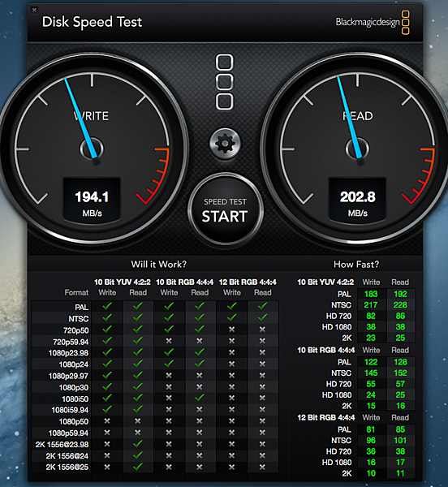This screenshot has height=487, width=448.
Task: Click the 1080p23.98 10 Bit RGB write checkmark
Action: point(169,352)
